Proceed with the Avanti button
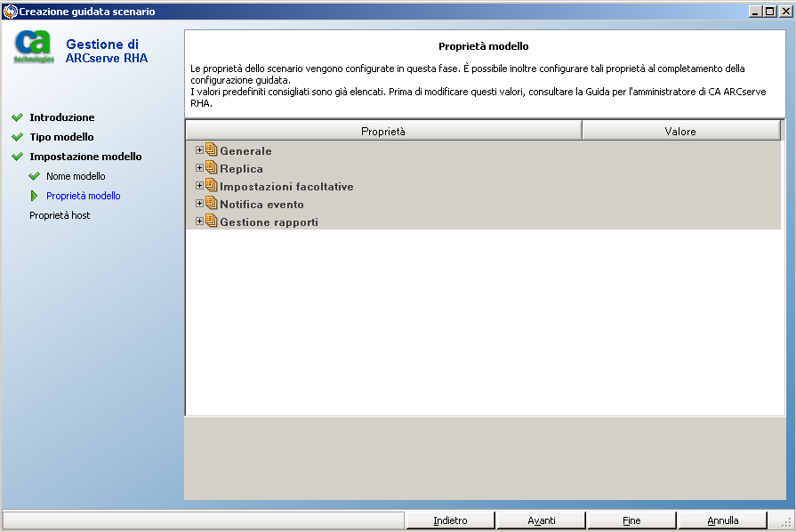The height and width of the screenshot is (532, 796). (541, 520)
